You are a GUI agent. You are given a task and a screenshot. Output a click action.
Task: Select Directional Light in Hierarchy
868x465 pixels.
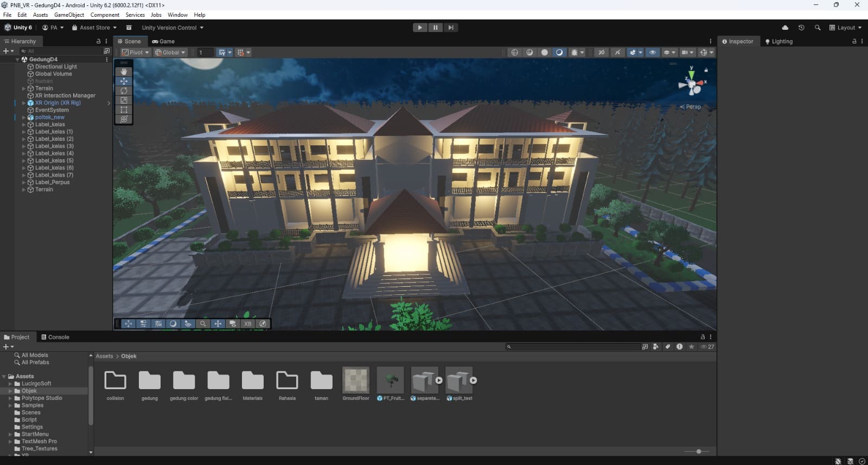(x=56, y=67)
